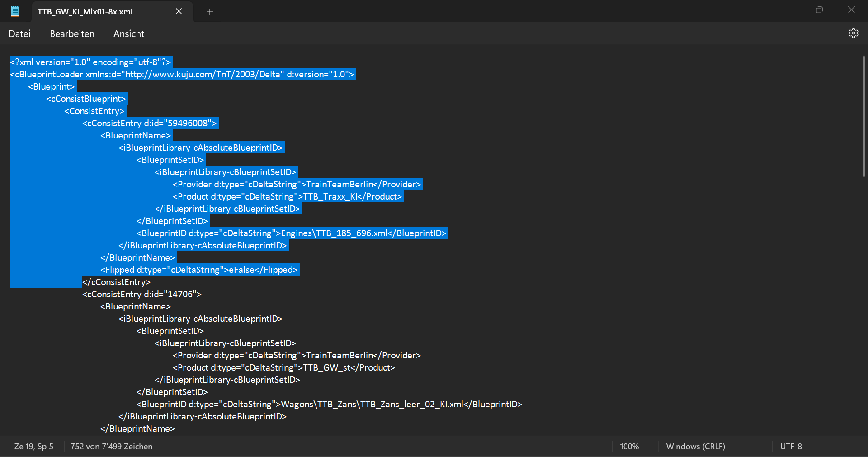The height and width of the screenshot is (457, 868).
Task: Click the UTF-8 encoding indicator
Action: (x=791, y=447)
